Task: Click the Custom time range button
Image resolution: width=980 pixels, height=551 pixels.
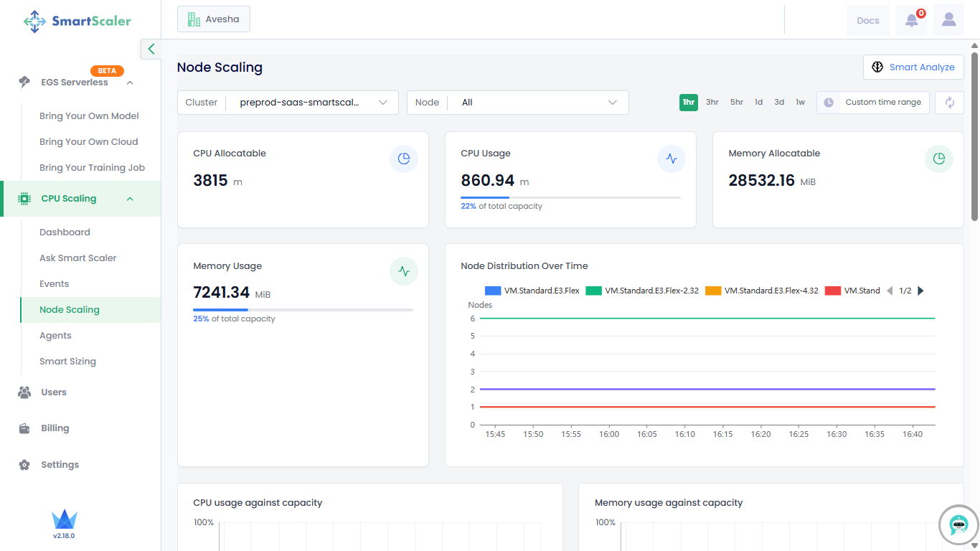Action: pyautogui.click(x=873, y=103)
